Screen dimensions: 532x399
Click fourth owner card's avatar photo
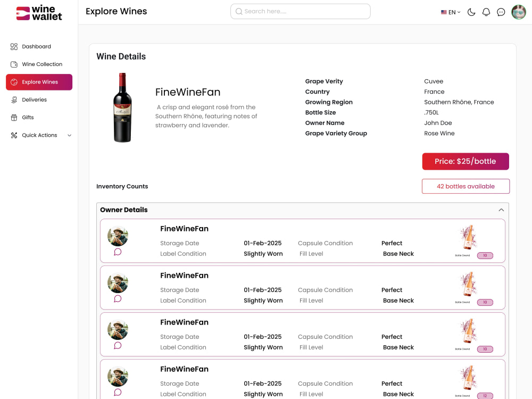(118, 377)
